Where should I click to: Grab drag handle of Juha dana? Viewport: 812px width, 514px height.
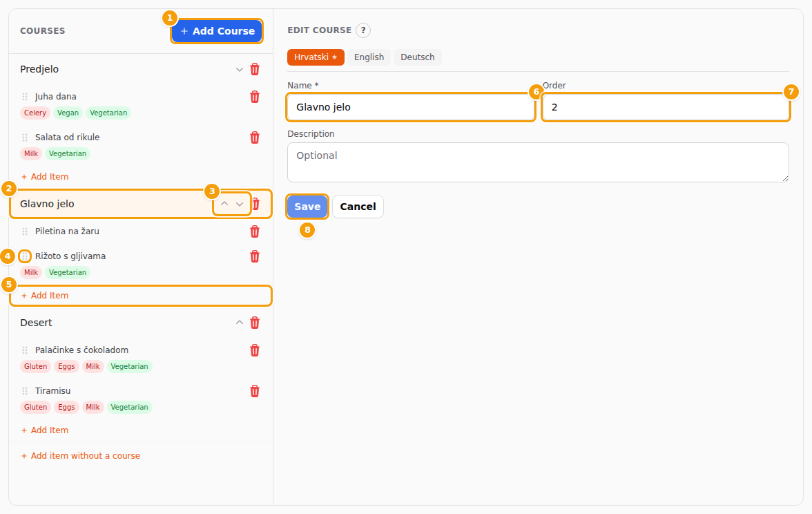(25, 97)
